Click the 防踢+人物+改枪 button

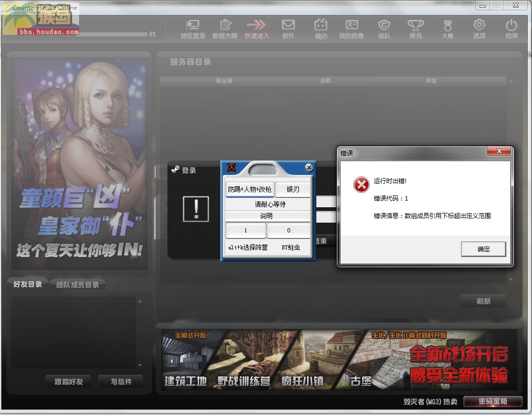[250, 189]
